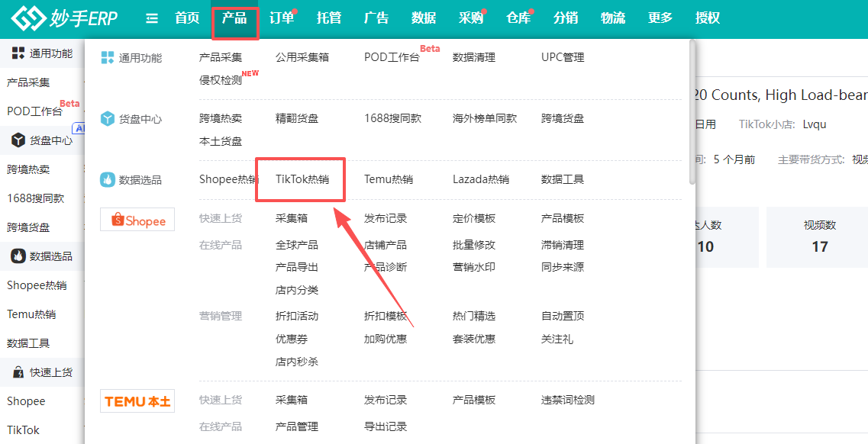
Task: Open POD工作台 in the left sidebar
Action: [34, 111]
